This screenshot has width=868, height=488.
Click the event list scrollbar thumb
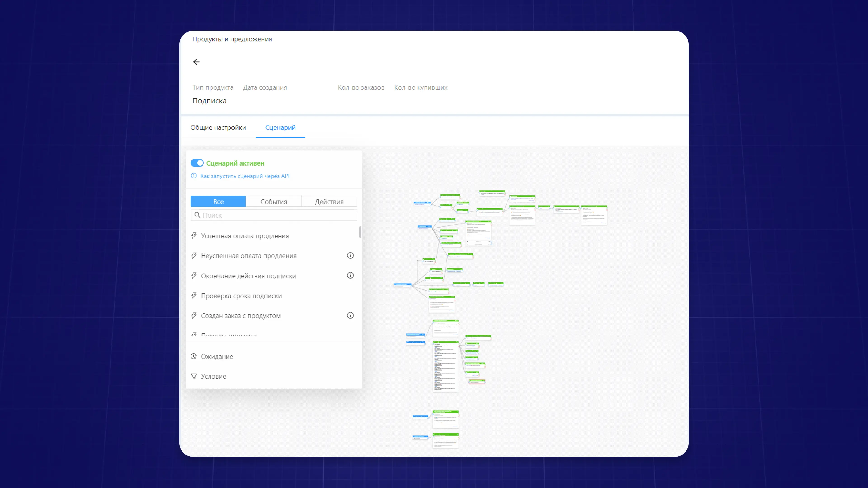click(x=360, y=232)
